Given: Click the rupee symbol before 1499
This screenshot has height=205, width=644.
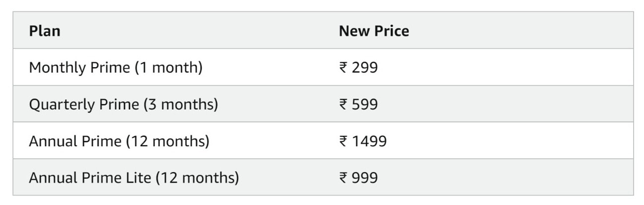Looking at the screenshot, I should 343,141.
